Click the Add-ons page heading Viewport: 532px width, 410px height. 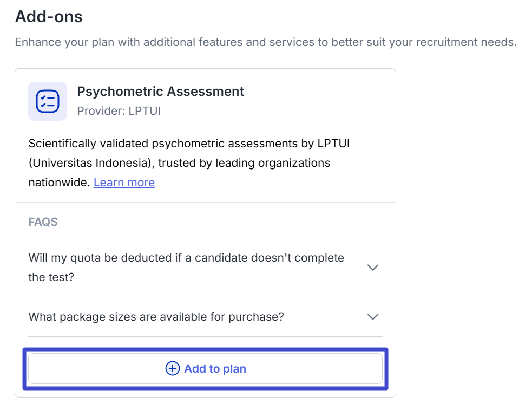coord(49,17)
